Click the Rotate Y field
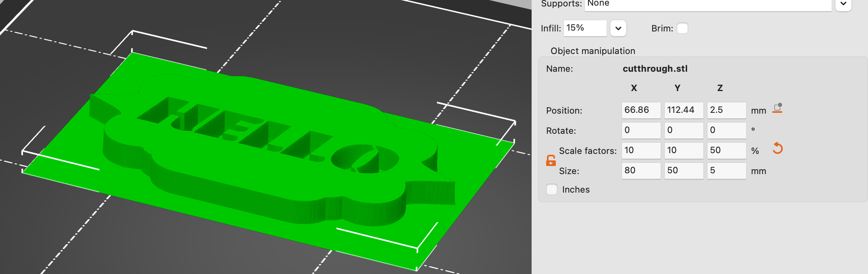This screenshot has width=868, height=274. [684, 130]
